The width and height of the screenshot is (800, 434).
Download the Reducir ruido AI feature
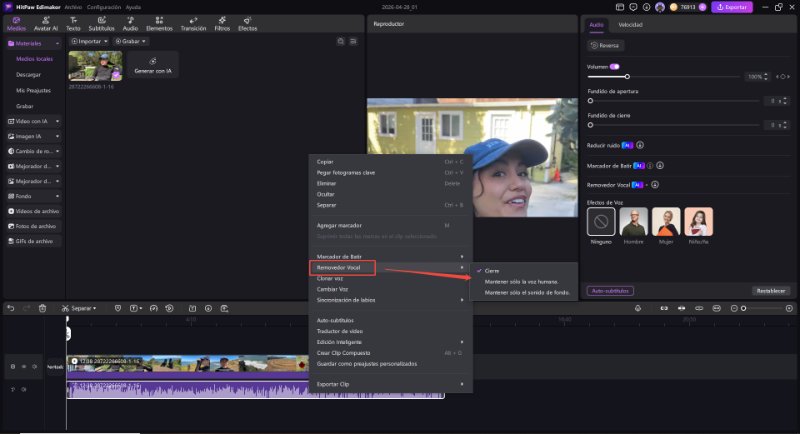(640, 145)
